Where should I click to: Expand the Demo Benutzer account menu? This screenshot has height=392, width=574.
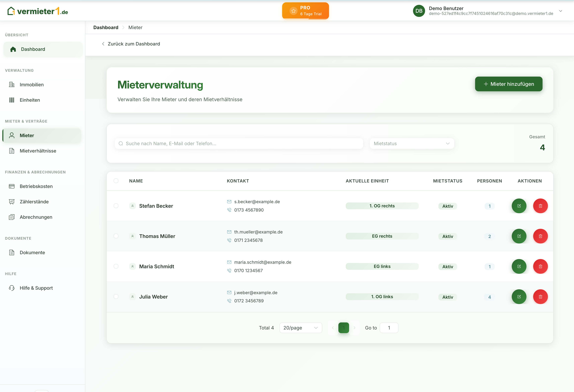pos(560,11)
